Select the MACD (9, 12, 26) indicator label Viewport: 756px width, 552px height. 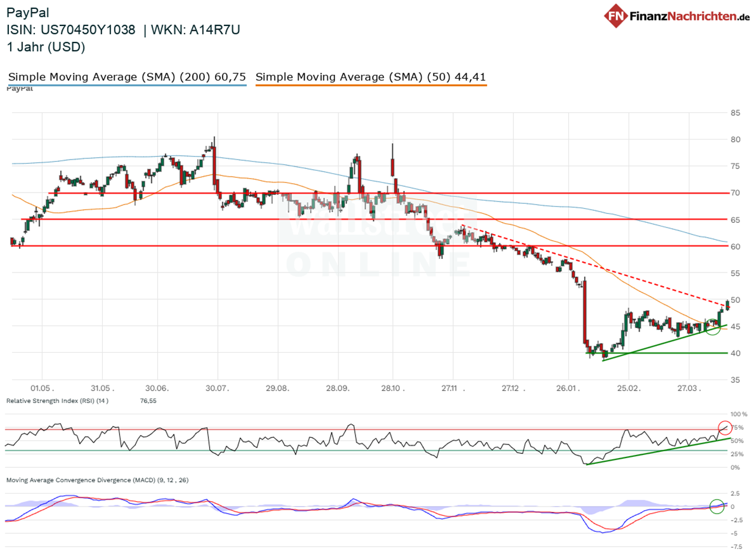97,480
